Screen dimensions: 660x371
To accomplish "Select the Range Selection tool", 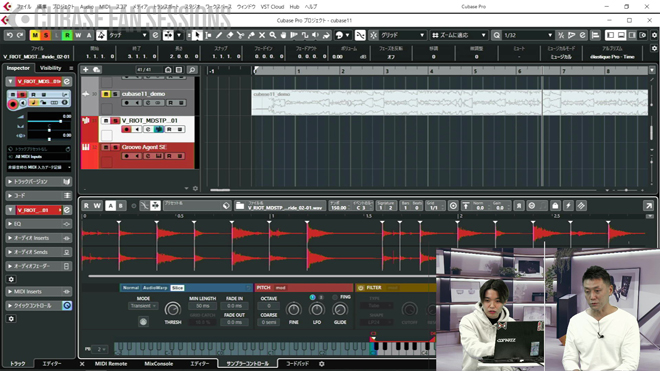I will click(x=208, y=35).
